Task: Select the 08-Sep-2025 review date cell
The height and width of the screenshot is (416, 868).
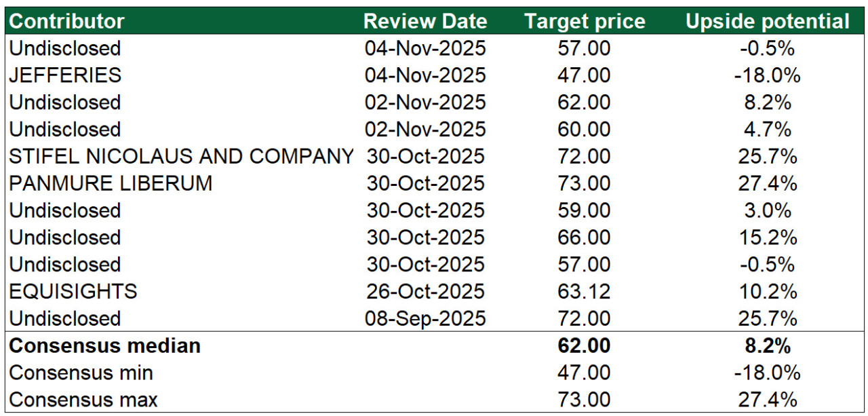Action: 425,319
